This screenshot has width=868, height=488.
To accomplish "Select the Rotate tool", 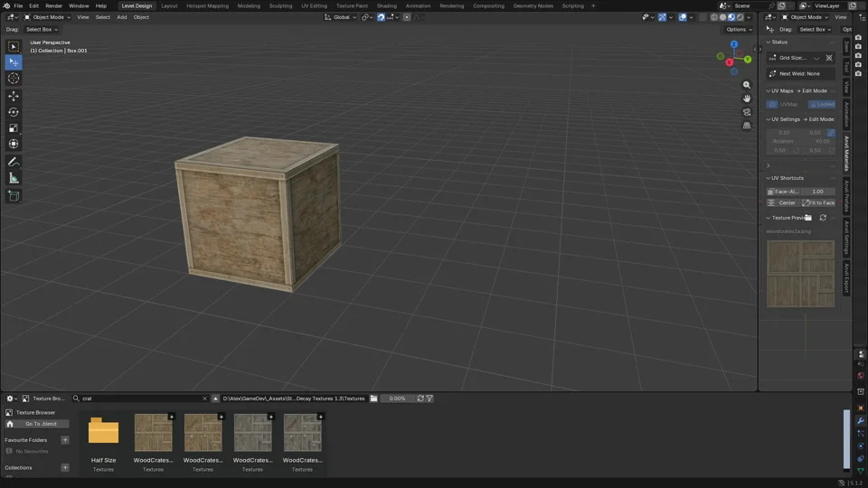I will [x=14, y=112].
